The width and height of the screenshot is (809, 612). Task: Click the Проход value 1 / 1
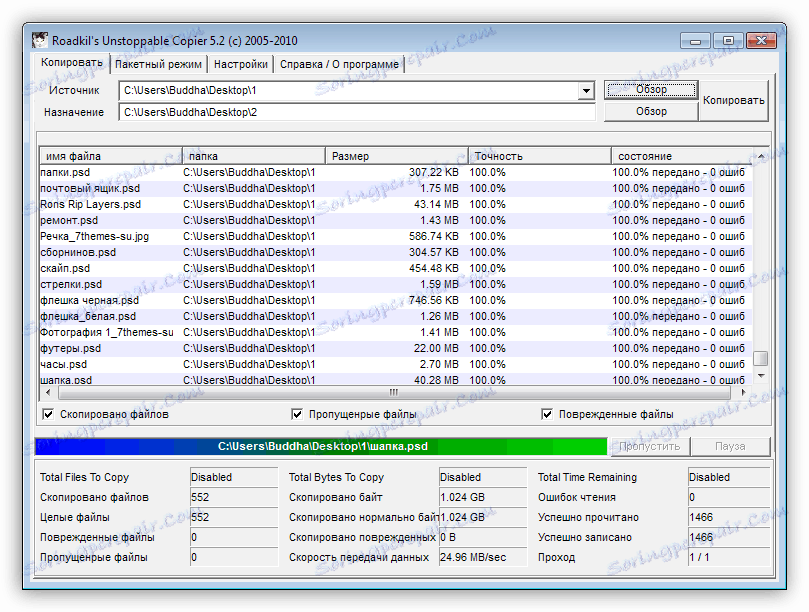tap(729, 557)
